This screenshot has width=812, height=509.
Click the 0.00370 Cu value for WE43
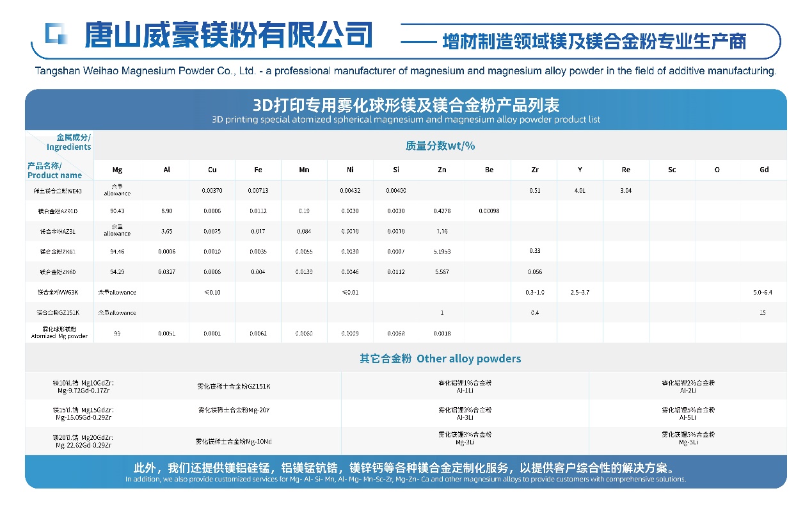(212, 191)
